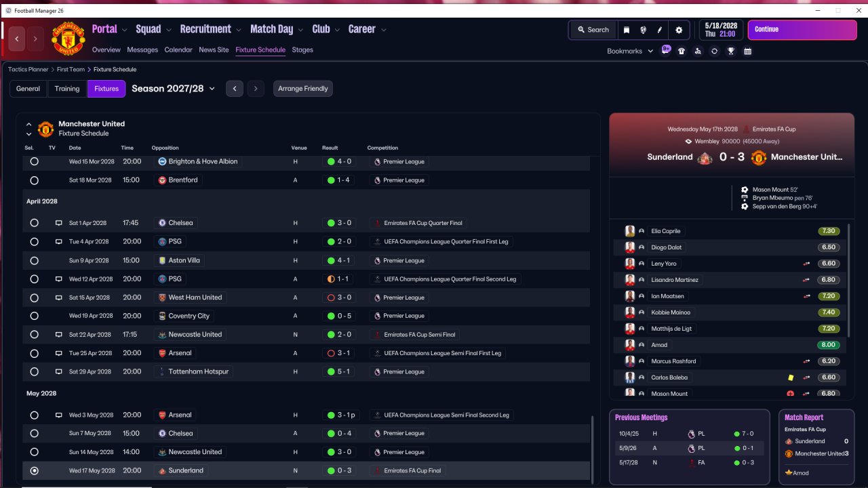Open the Messages sub-tab

142,50
